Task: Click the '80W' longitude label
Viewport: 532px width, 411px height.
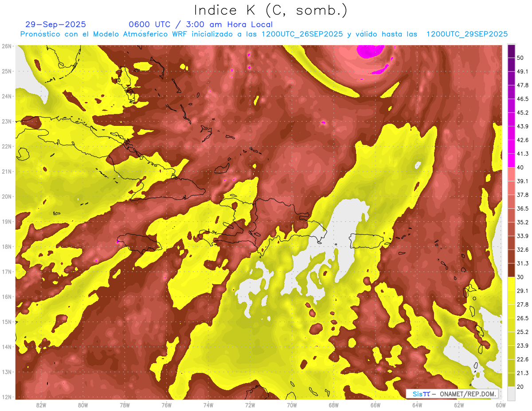Action: click(x=82, y=405)
